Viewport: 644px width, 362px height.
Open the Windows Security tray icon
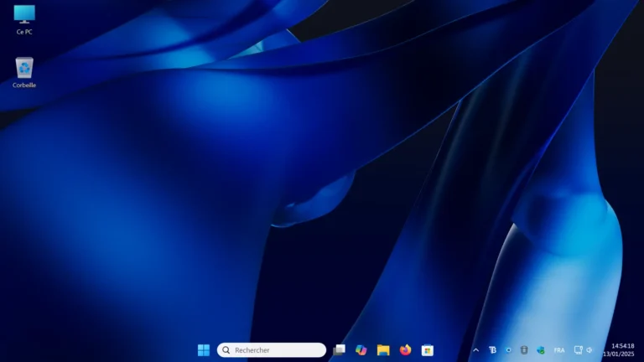pyautogui.click(x=541, y=350)
